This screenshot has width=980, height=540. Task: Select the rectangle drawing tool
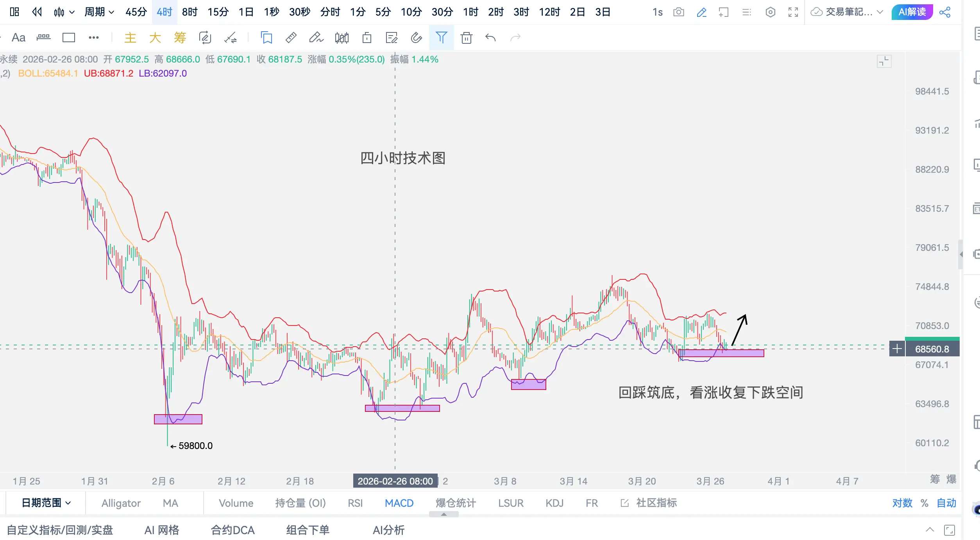click(69, 38)
